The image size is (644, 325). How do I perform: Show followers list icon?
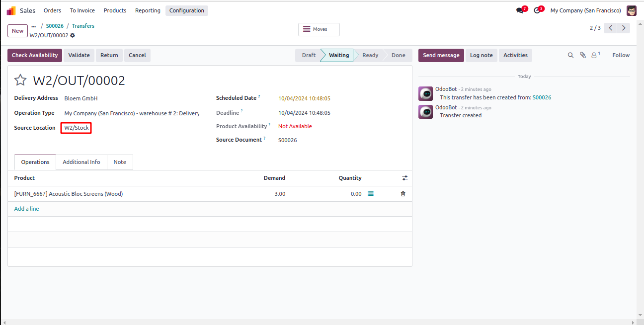pyautogui.click(x=594, y=55)
